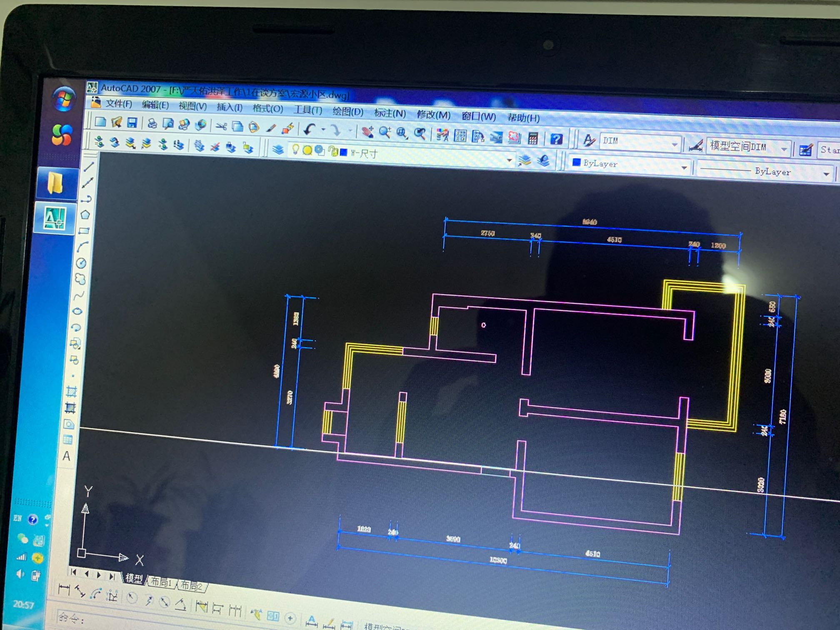Image resolution: width=840 pixels, height=630 pixels.
Task: Select the Rectangle draw tool
Action: 84,230
